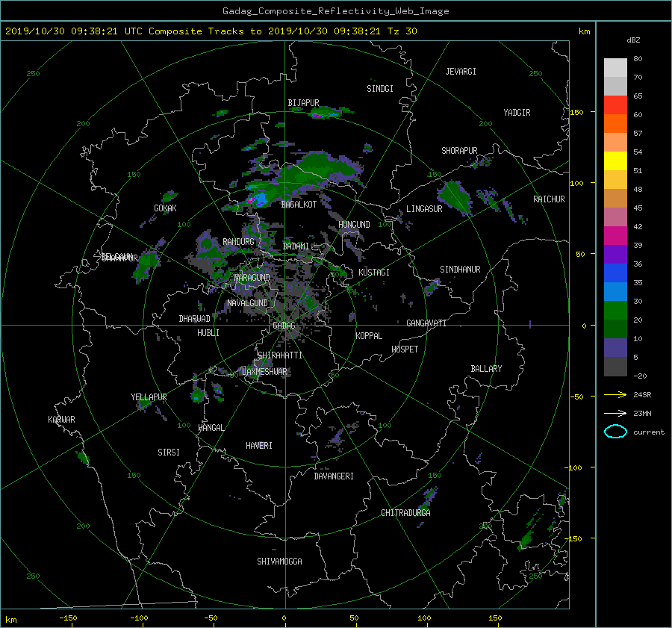Click the DAVANGERI city label
The width and height of the screenshot is (672, 628).
334,476
